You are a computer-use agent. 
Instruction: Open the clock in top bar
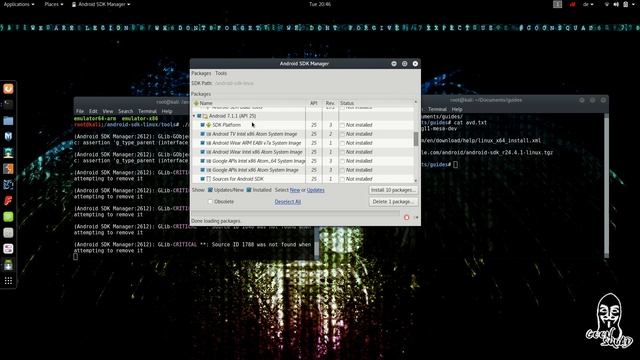click(320, 4)
